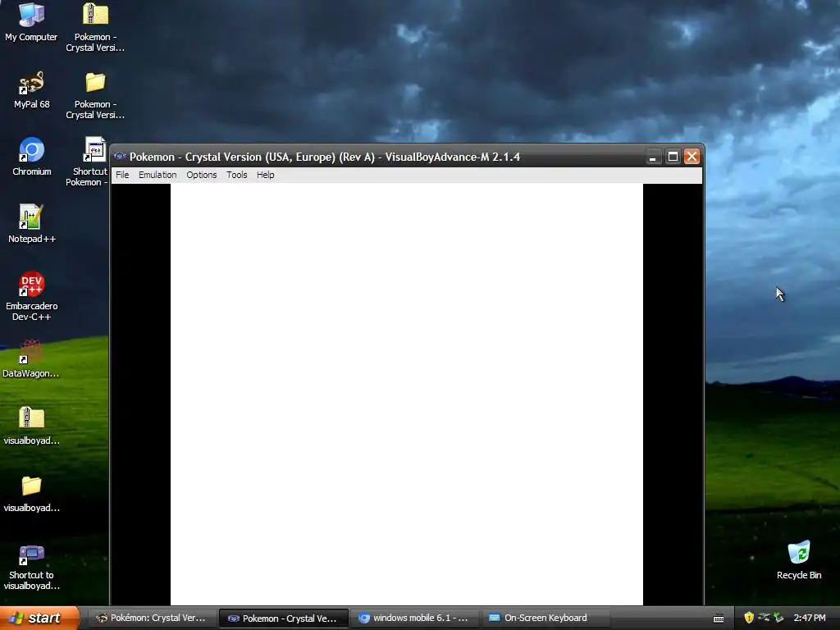
Task: Click the white emulator game screen
Action: click(407, 395)
